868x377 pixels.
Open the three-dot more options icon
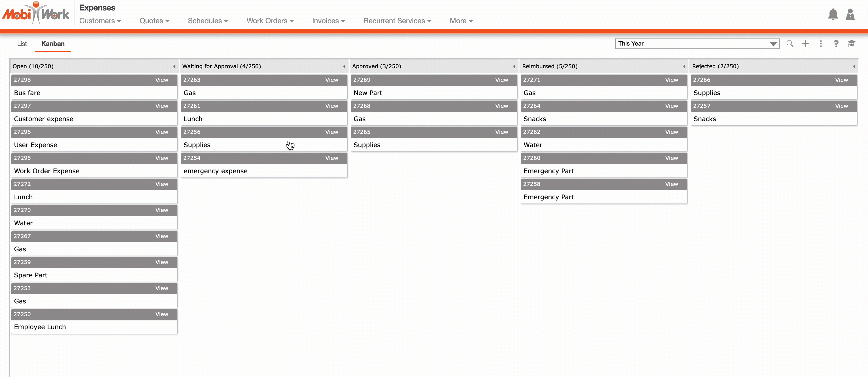click(x=820, y=44)
